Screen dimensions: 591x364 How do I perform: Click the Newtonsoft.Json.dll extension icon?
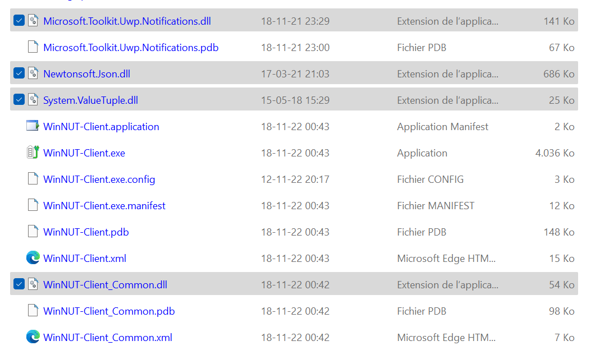tap(33, 73)
